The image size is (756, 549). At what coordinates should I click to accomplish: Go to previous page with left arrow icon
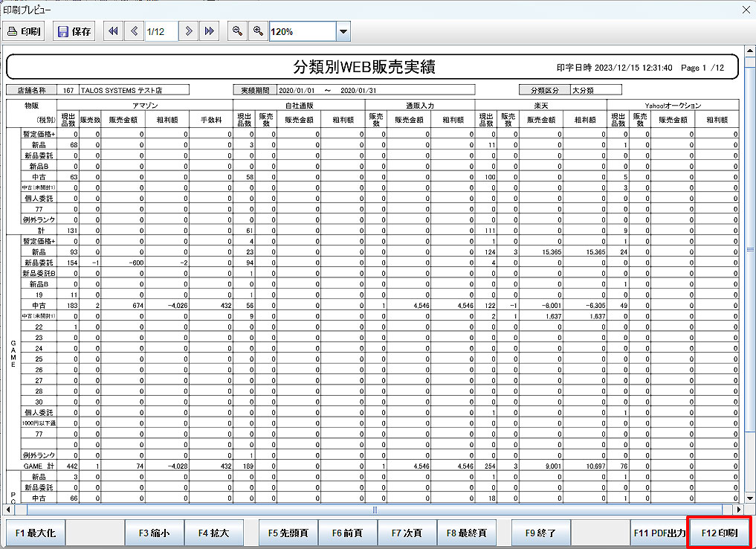pos(134,30)
